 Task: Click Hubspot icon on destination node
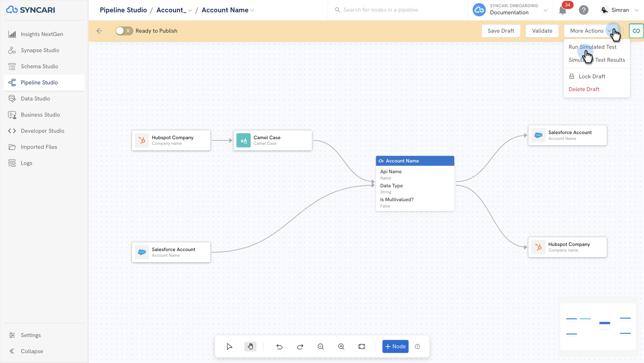coord(538,247)
